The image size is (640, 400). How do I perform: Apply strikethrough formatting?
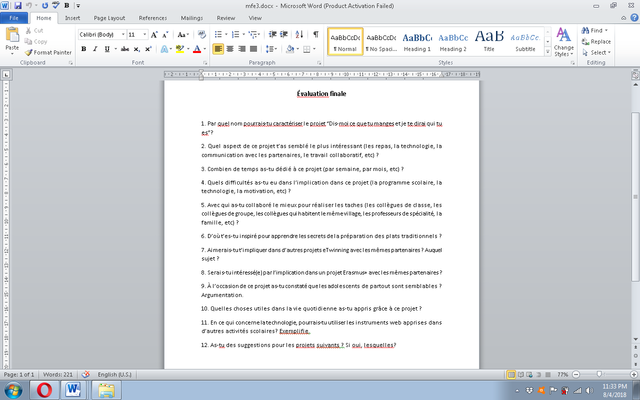[125, 49]
